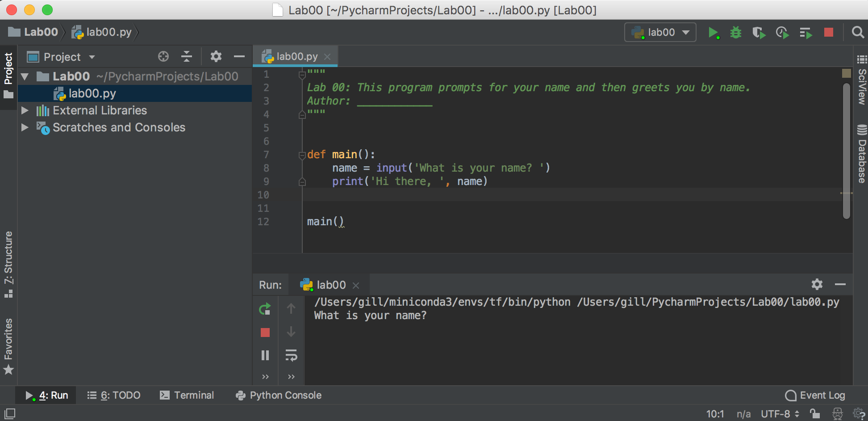Jump up the stack trace arrow
The height and width of the screenshot is (421, 868).
click(291, 308)
